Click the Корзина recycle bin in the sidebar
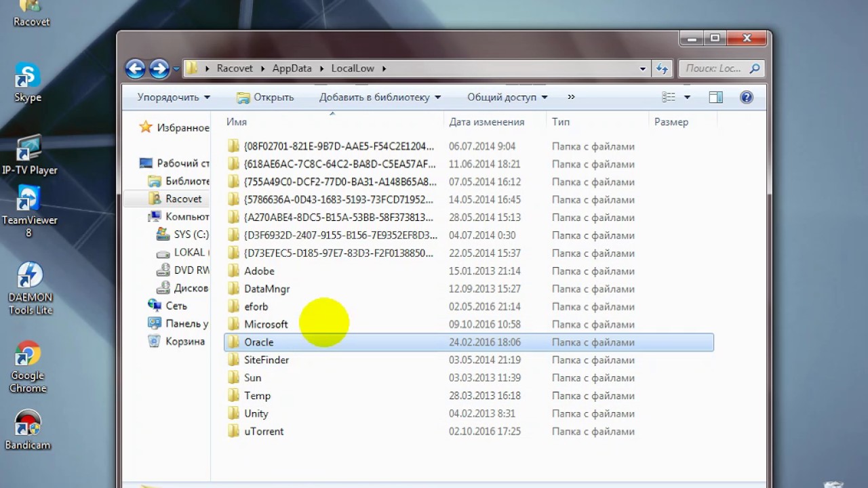Image resolution: width=868 pixels, height=488 pixels. pos(177,342)
